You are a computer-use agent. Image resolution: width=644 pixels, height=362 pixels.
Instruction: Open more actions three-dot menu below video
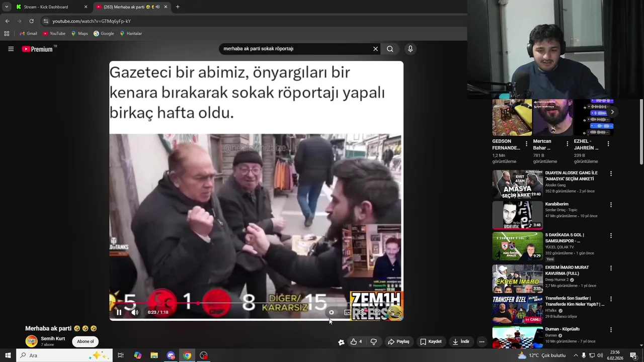(481, 342)
